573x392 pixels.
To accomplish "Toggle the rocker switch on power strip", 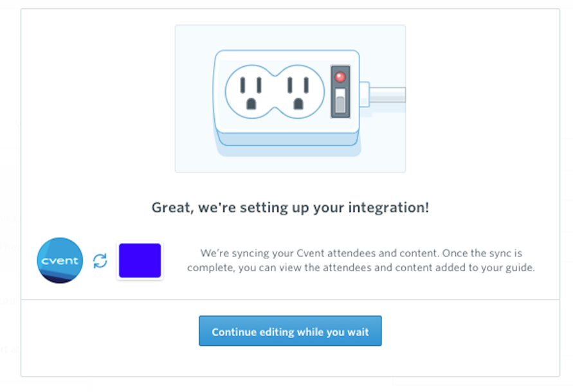I will click(x=340, y=100).
